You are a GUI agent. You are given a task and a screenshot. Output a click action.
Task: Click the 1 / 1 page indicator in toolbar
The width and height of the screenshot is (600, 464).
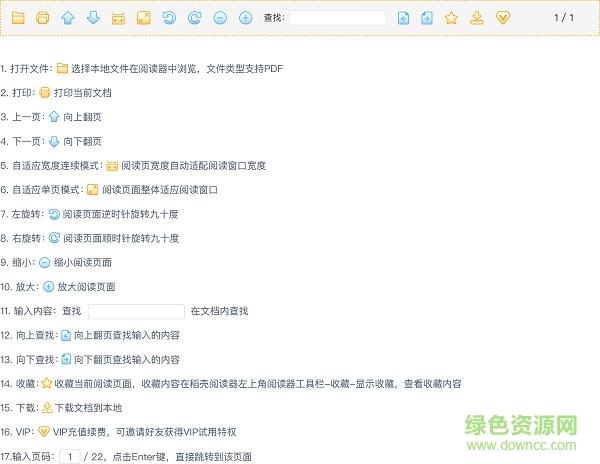[564, 18]
